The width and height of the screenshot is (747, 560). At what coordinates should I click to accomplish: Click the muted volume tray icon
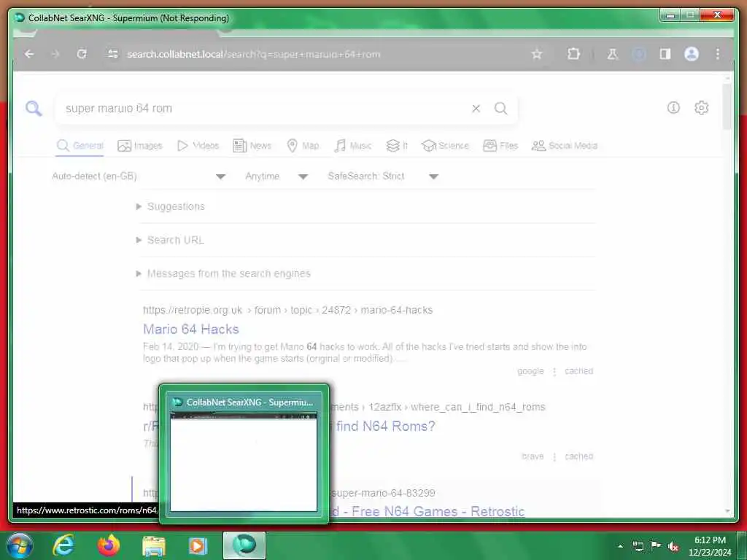(x=673, y=547)
